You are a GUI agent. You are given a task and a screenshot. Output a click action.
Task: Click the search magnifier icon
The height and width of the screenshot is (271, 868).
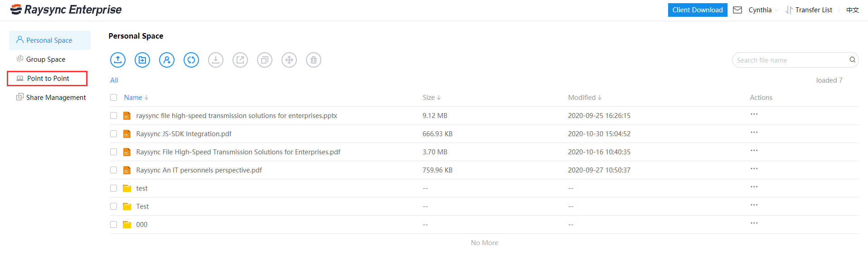point(852,60)
